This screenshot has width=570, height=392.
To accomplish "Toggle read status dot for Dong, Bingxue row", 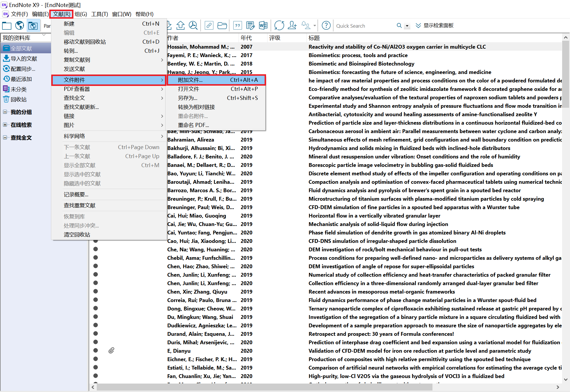I will point(96,308).
